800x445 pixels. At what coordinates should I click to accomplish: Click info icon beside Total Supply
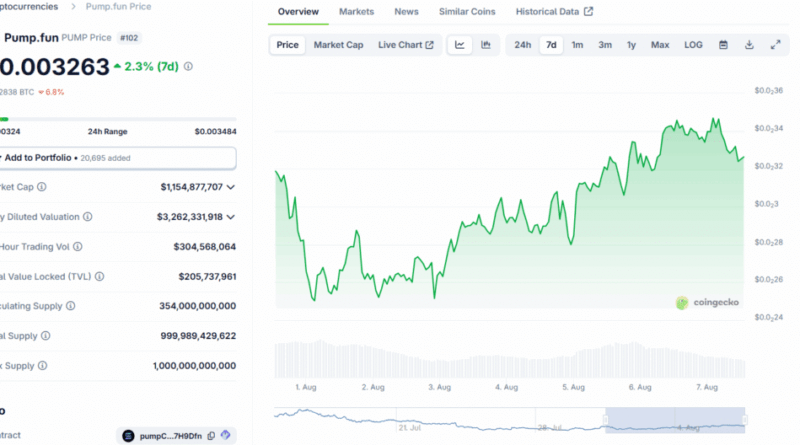click(46, 336)
